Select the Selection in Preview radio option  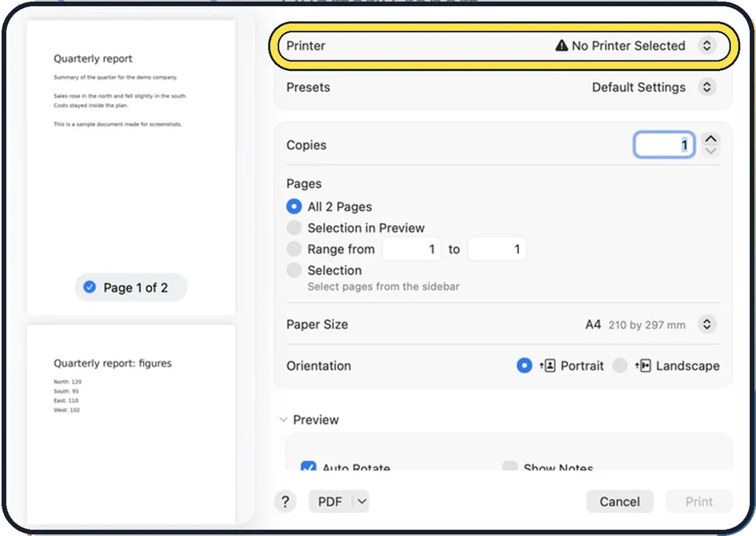pyautogui.click(x=294, y=227)
